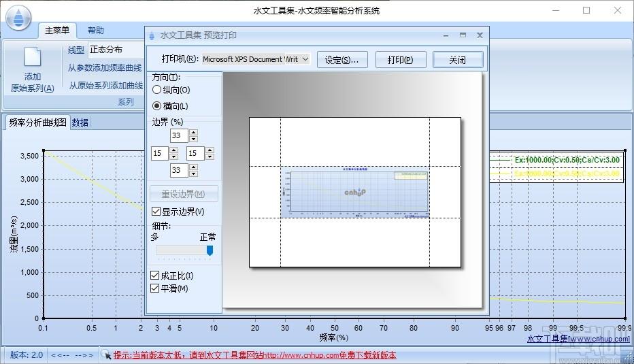634x364 pixels.
Task: Click the 频率(%) x-axis label
Action: click(x=333, y=337)
